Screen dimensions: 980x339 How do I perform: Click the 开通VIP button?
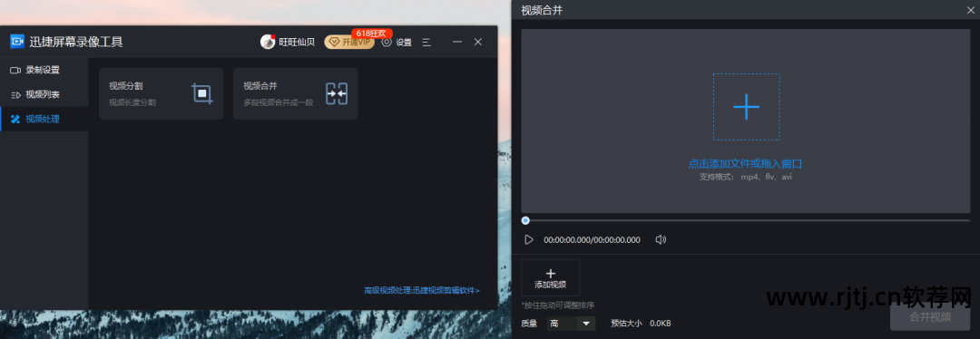pos(349,42)
